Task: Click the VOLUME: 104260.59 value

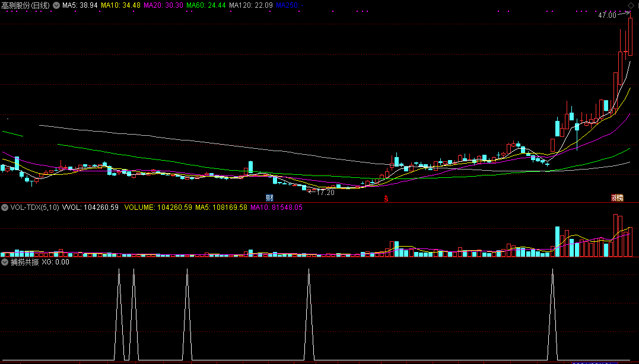Action: (x=158, y=207)
